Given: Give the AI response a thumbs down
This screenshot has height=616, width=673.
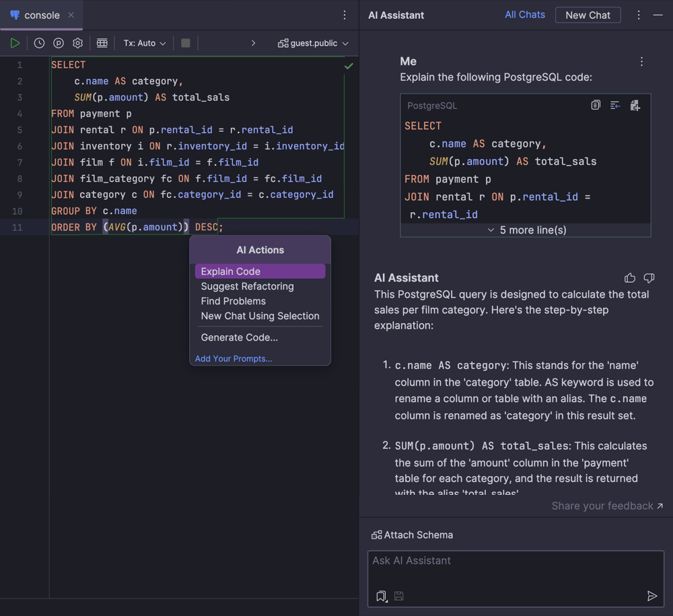Looking at the screenshot, I should click(649, 278).
